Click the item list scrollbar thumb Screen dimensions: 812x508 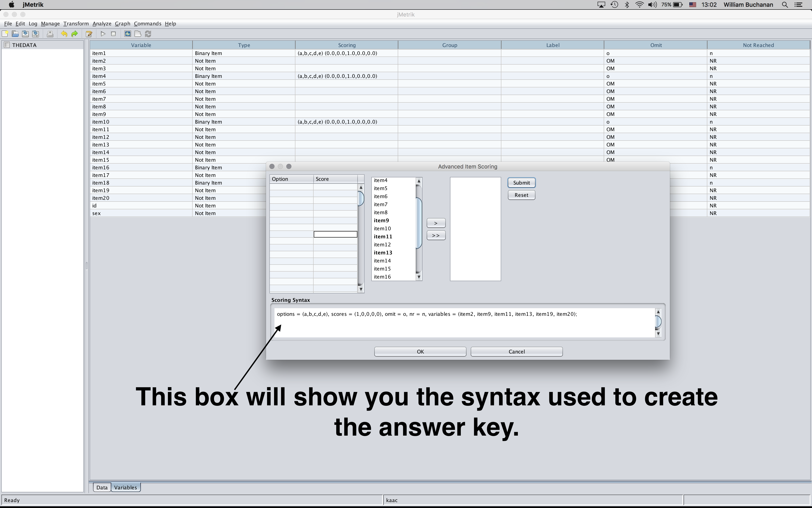click(419, 224)
